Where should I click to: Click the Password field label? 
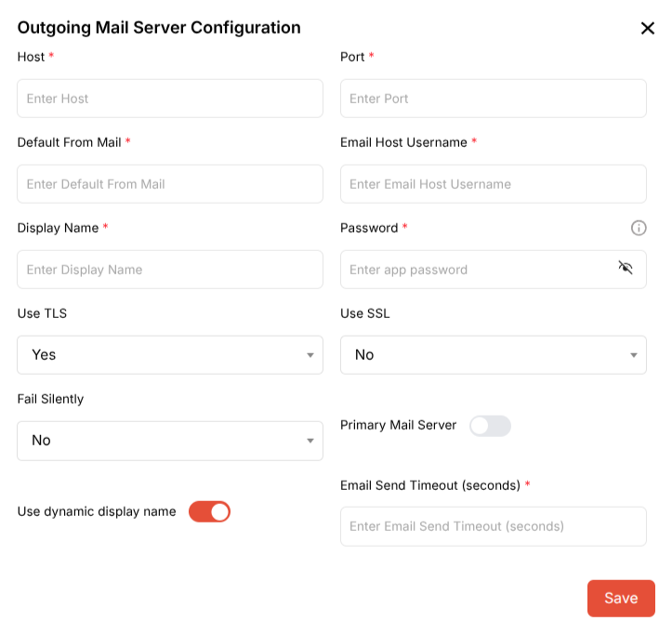click(369, 228)
